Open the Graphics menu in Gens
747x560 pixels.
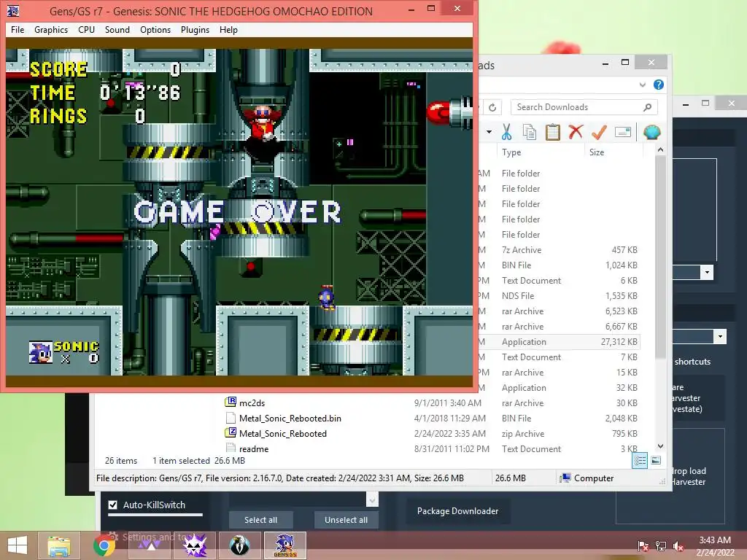[51, 29]
